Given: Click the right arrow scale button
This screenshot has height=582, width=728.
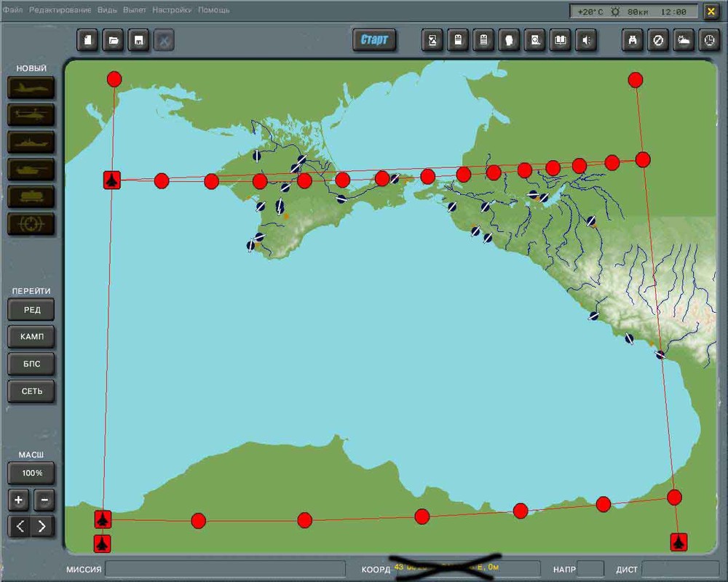Looking at the screenshot, I should [x=42, y=526].
